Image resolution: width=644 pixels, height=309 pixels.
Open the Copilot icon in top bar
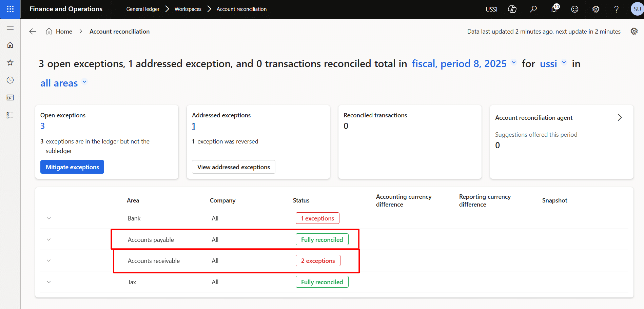pos(512,9)
